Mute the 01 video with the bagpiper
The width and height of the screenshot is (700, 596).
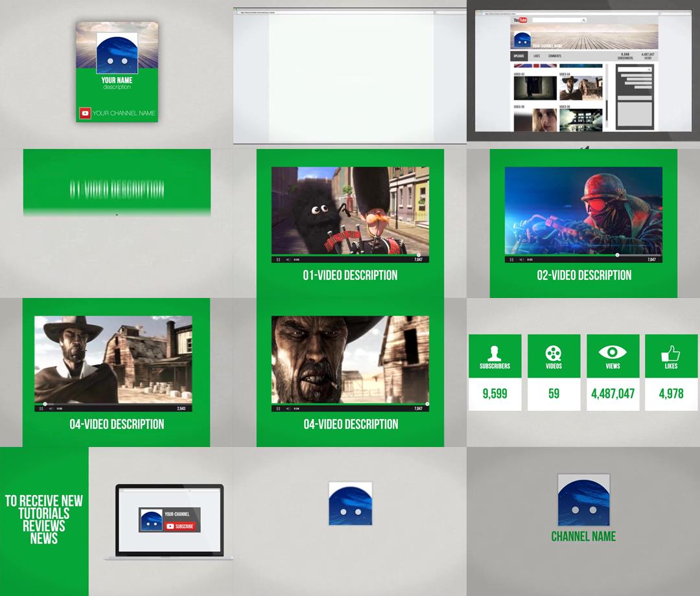click(x=288, y=260)
